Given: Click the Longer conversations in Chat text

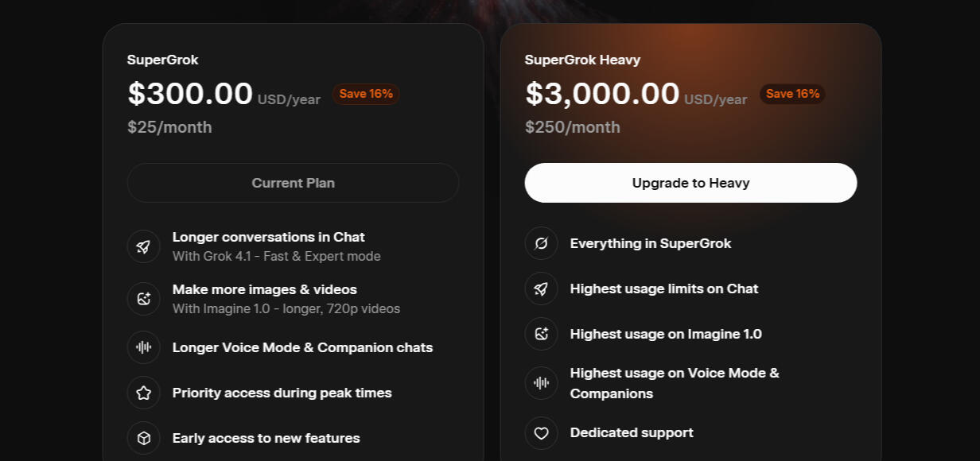Looking at the screenshot, I should [269, 237].
